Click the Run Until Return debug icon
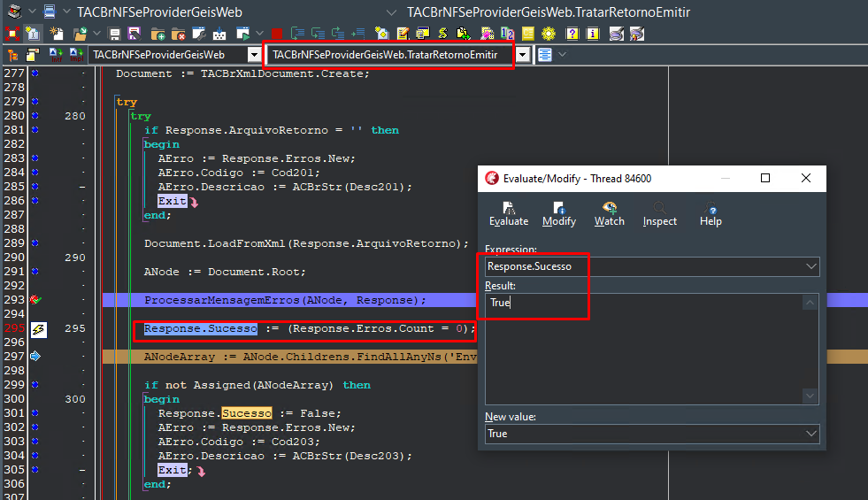The height and width of the screenshot is (500, 868). click(x=338, y=34)
